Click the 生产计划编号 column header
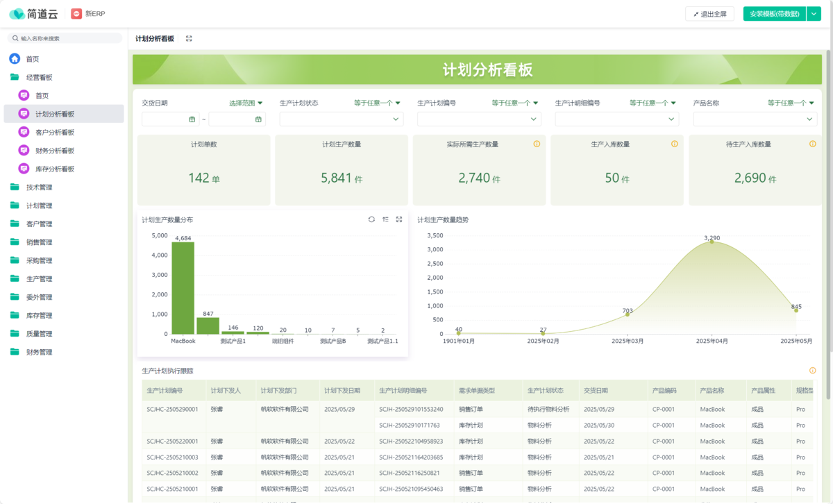Screen dimensions: 833x504 [174, 390]
